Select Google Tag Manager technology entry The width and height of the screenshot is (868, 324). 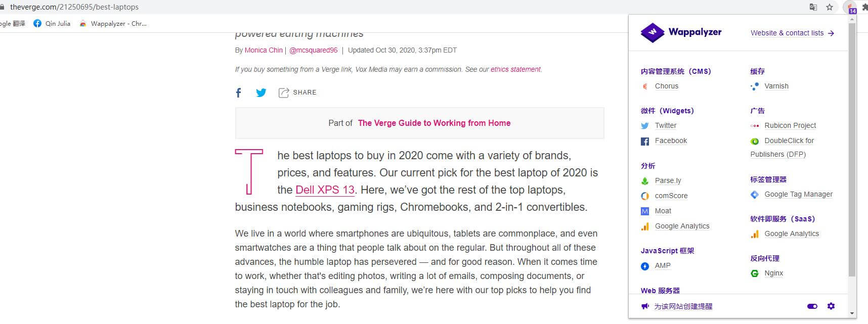click(798, 194)
